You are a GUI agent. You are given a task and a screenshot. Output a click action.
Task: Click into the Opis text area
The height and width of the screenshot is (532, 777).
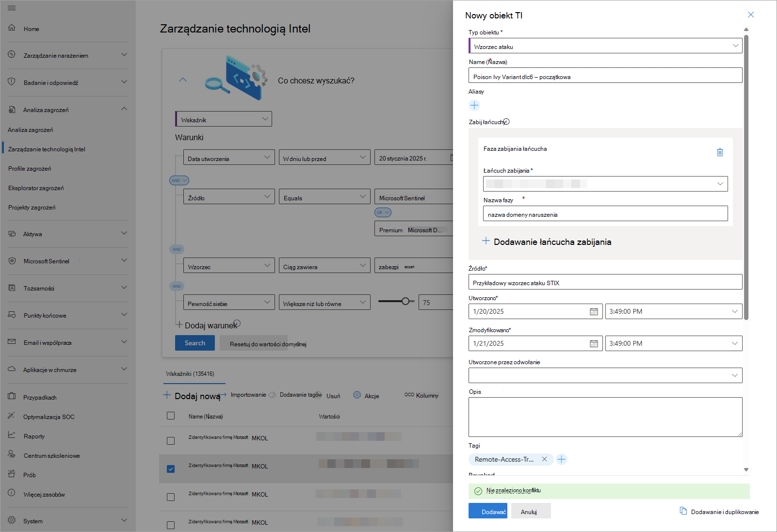coord(605,417)
